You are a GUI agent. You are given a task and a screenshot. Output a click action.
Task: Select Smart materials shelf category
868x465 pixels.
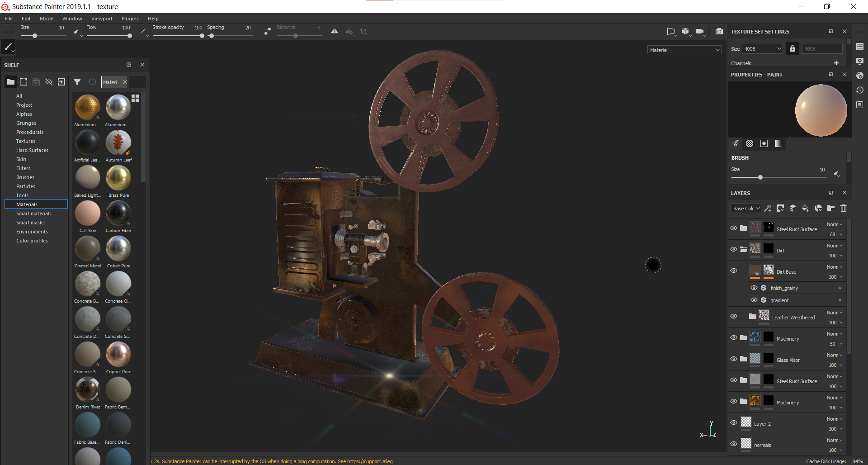[34, 214]
